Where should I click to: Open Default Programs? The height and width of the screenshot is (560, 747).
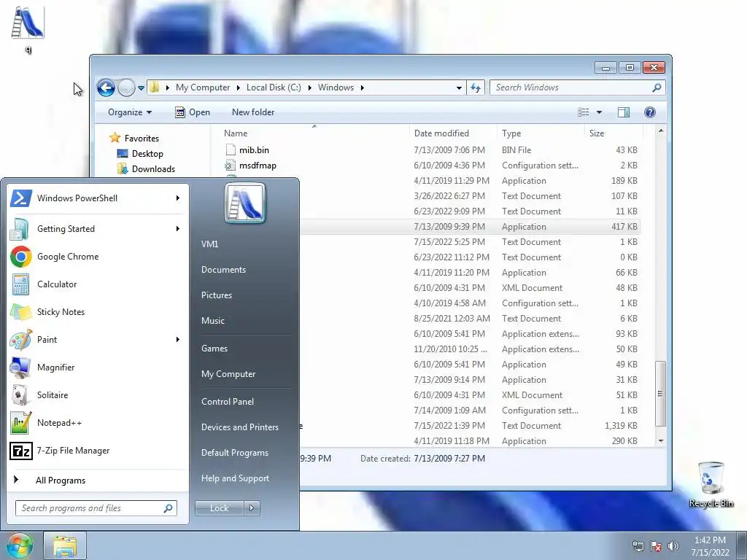pyautogui.click(x=234, y=453)
